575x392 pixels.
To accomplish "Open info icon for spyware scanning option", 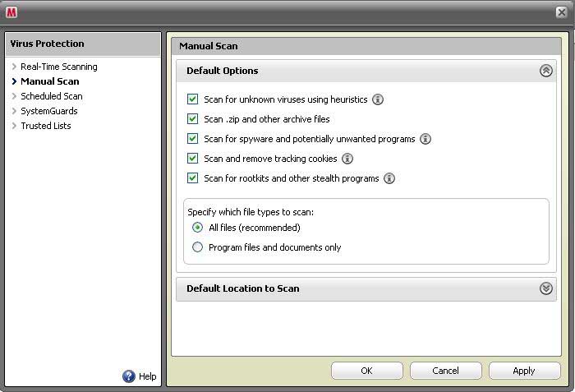I will tap(425, 139).
